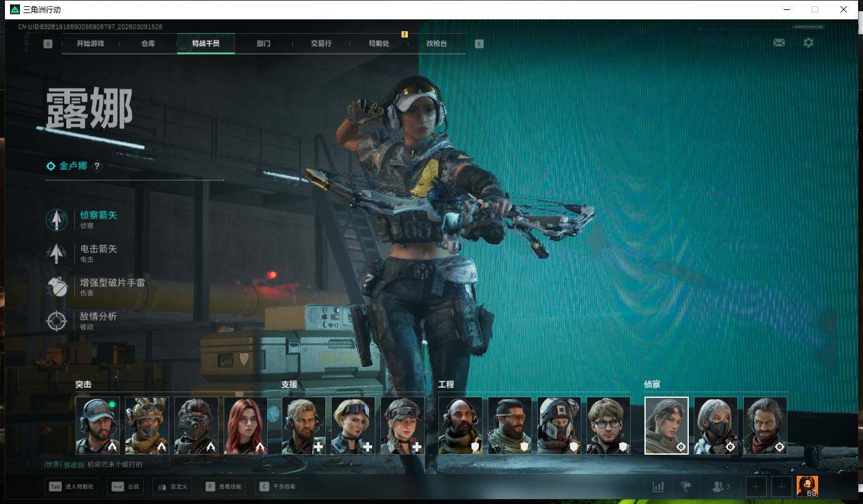863x504 pixels.
Task: Select the bearded 侦察 operator with red scarf
Action: click(x=765, y=425)
